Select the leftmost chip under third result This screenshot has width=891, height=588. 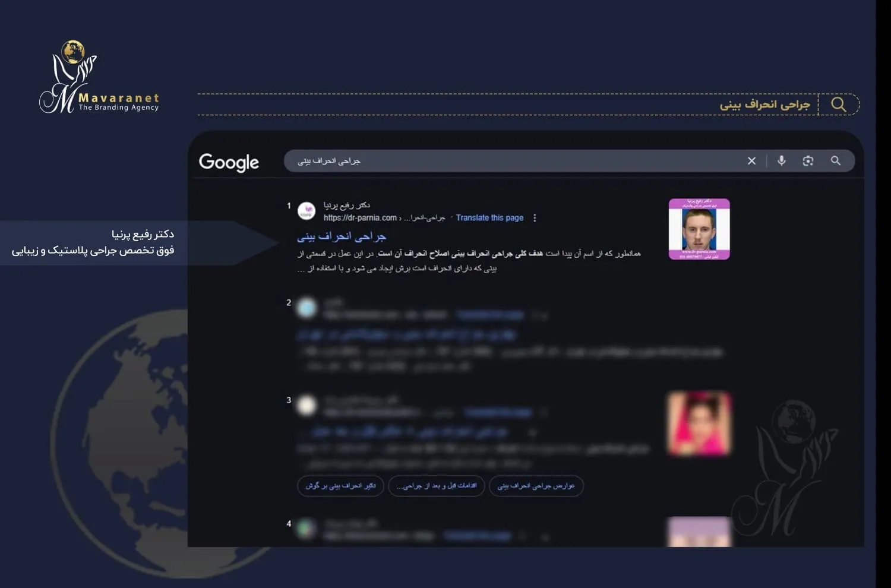point(340,486)
